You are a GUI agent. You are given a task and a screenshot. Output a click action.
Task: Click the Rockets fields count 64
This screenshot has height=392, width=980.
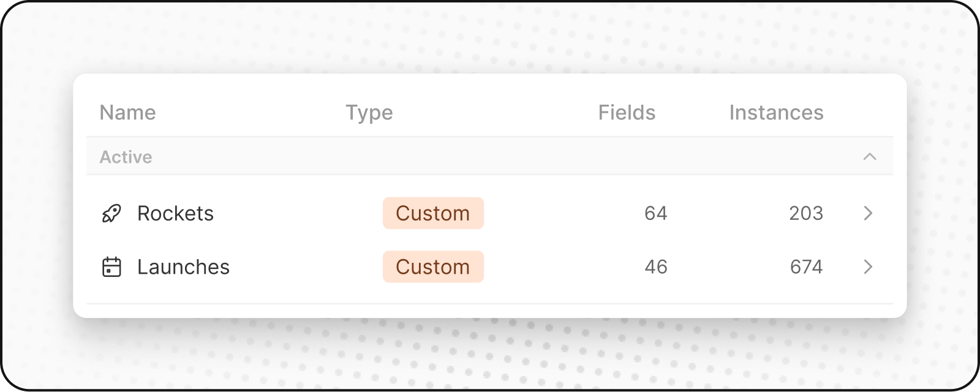[655, 213]
